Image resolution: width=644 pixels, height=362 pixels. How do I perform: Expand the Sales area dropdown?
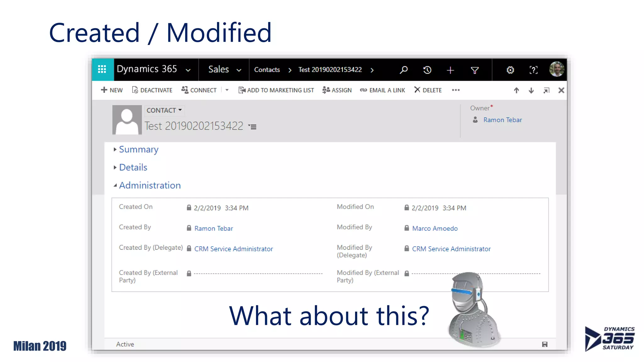click(239, 70)
